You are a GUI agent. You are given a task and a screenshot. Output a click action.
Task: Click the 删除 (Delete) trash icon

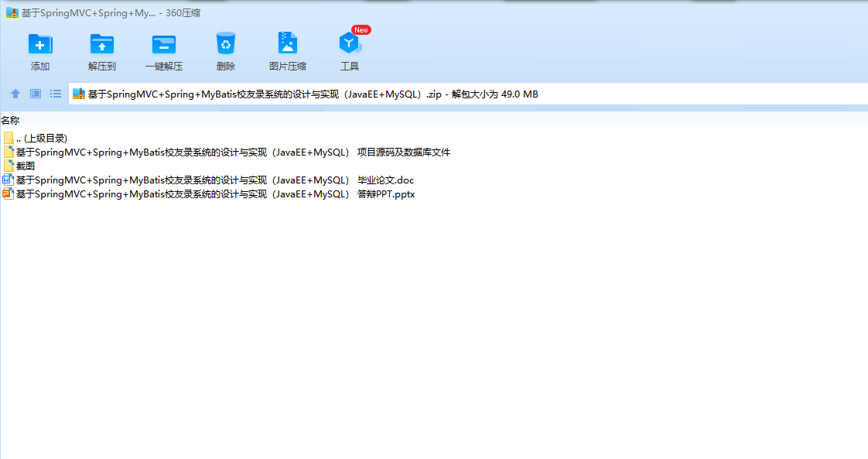[226, 43]
